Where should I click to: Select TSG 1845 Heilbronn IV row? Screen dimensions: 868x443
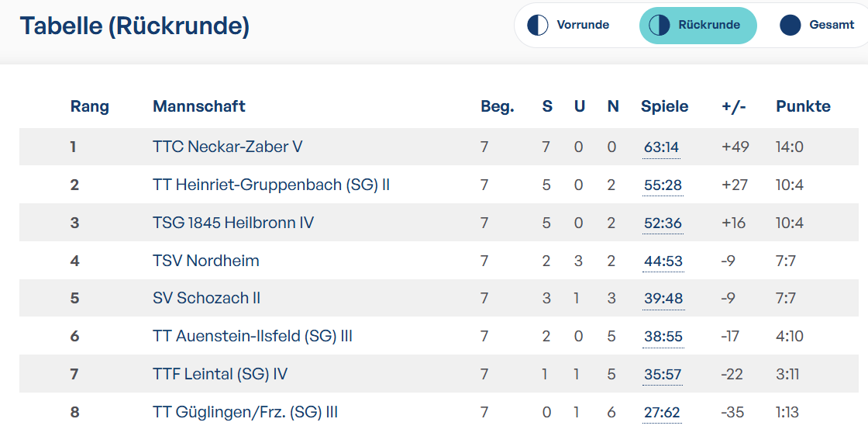(439, 223)
